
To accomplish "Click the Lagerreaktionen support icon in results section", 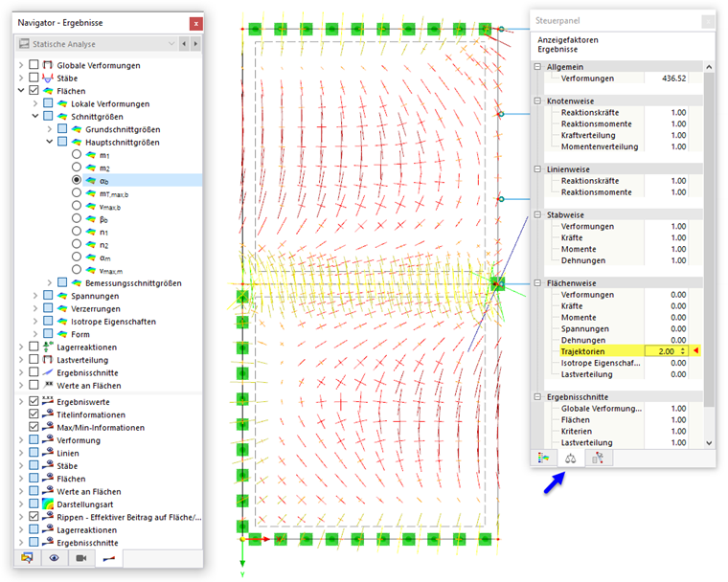I will click(47, 347).
